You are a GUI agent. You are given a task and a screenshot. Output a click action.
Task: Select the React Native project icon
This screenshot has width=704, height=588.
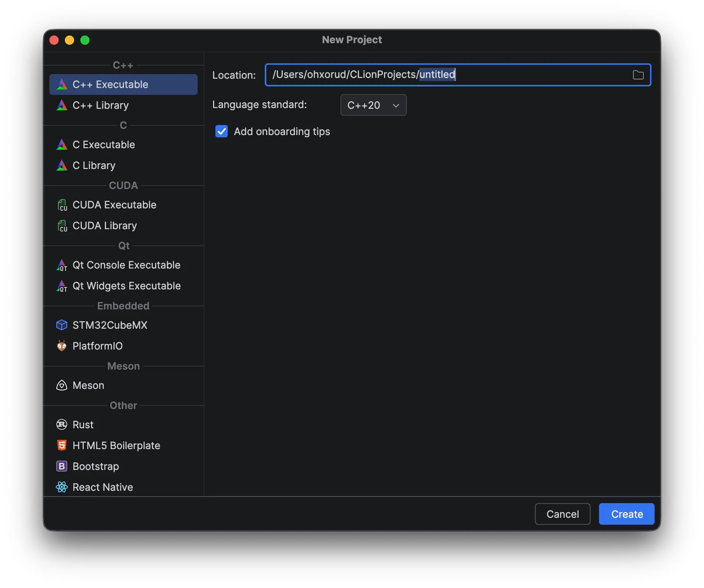pos(62,487)
